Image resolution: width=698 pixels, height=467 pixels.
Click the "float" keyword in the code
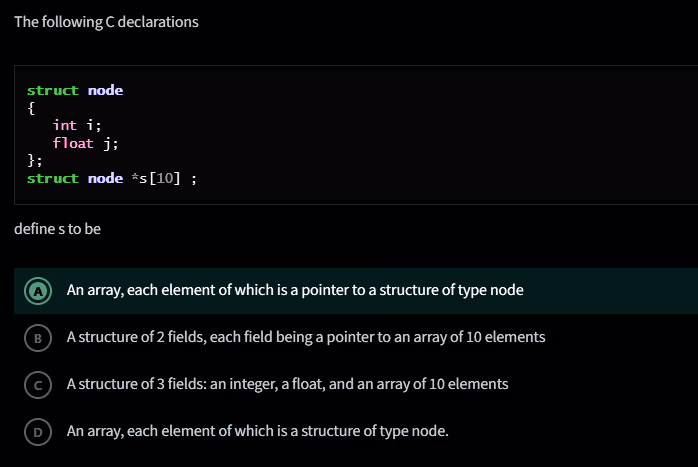point(73,143)
